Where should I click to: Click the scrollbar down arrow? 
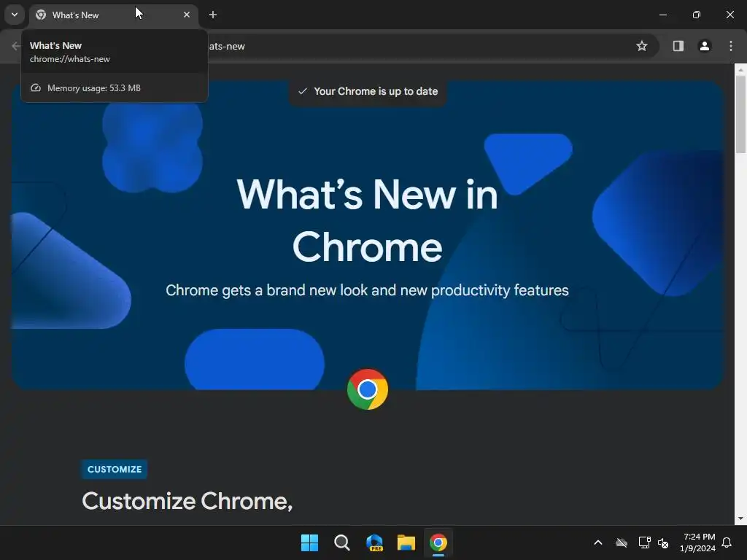click(740, 518)
